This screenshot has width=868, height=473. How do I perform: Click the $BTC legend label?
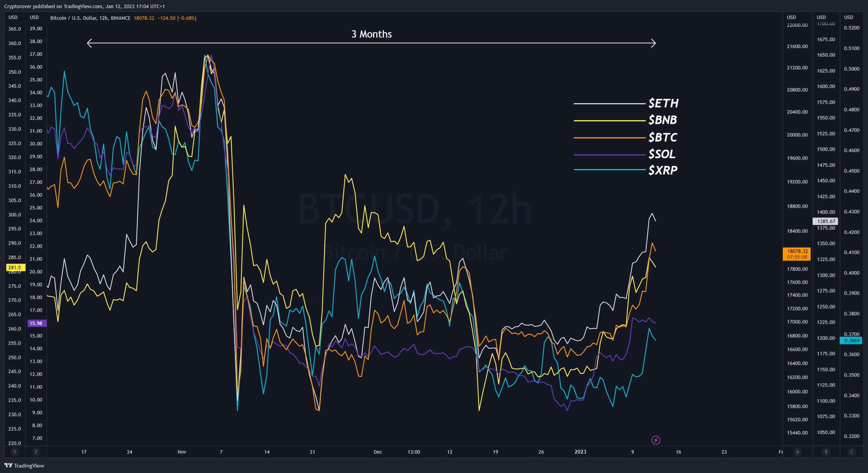tap(662, 137)
